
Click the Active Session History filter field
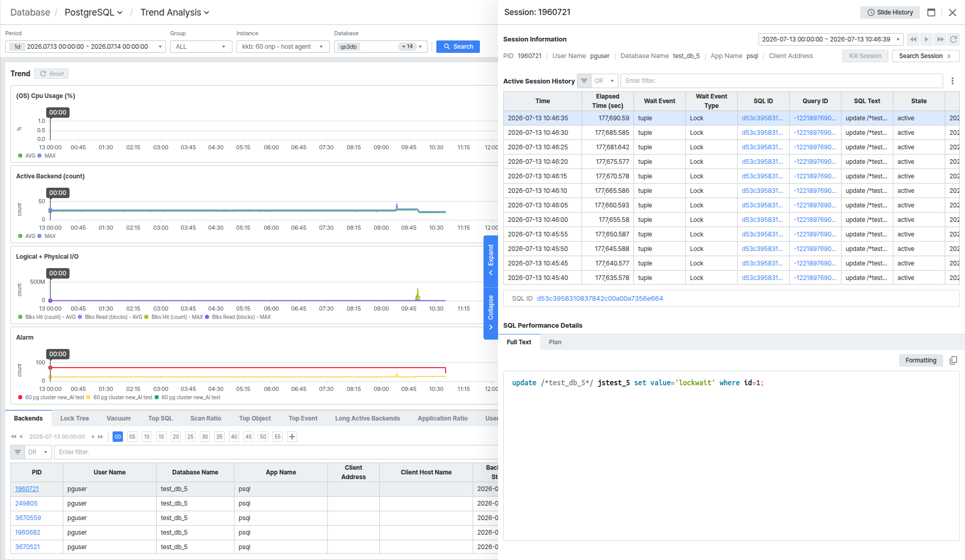pyautogui.click(x=781, y=81)
